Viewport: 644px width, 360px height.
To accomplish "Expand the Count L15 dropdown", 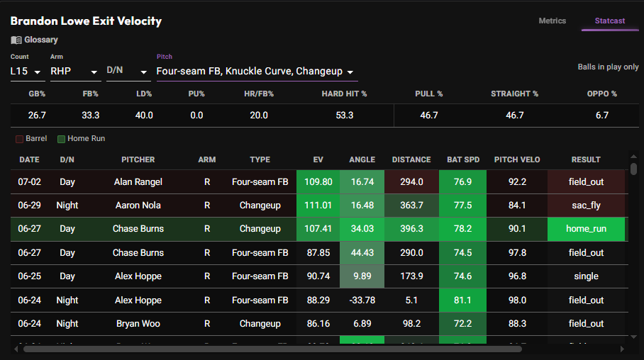I will pyautogui.click(x=28, y=72).
